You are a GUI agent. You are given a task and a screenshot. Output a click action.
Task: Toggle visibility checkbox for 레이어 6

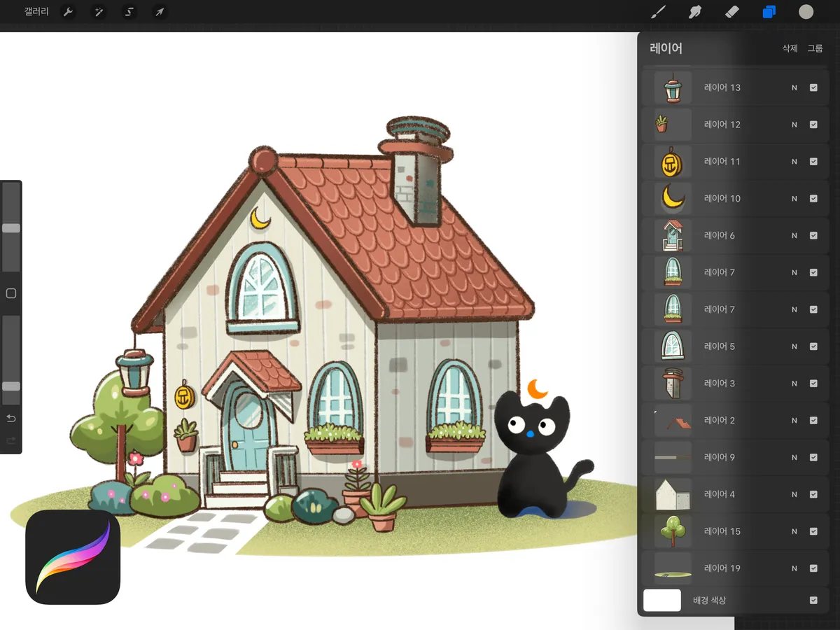tap(813, 236)
